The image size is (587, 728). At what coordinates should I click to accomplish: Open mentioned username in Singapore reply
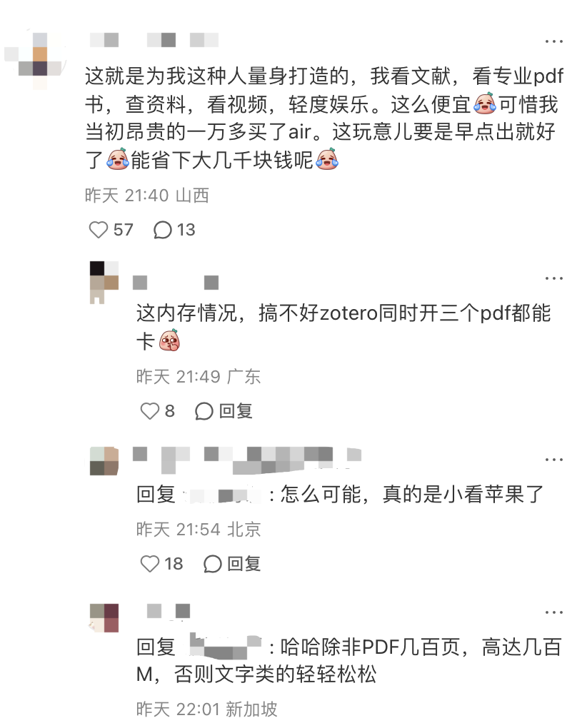(225, 647)
